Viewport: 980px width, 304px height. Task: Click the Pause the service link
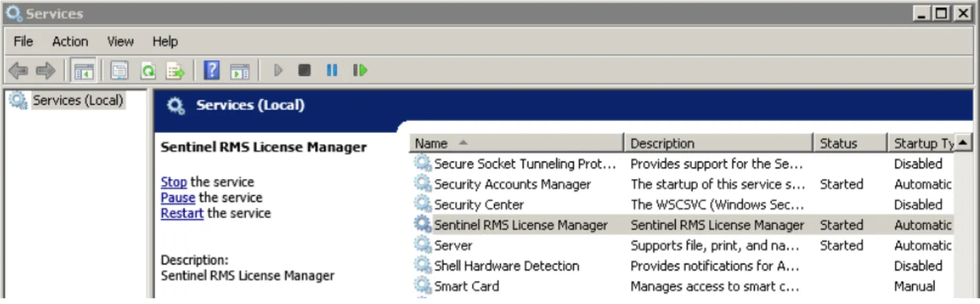178,198
